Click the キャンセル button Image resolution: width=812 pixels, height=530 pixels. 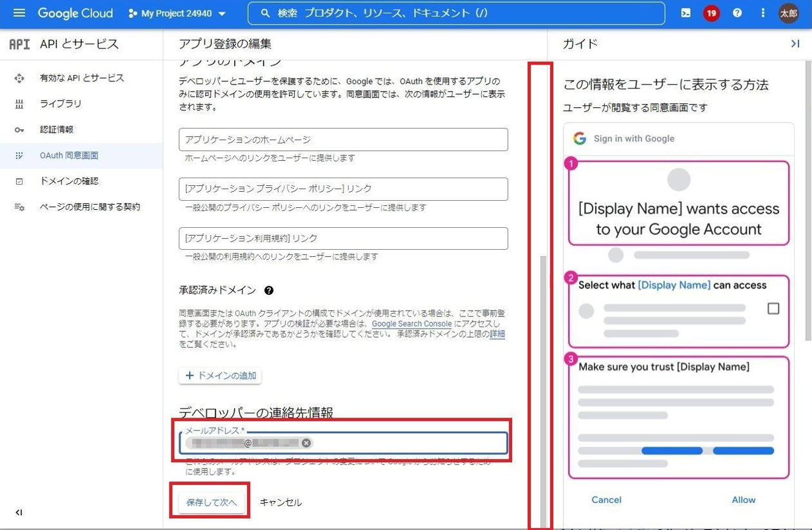(281, 502)
